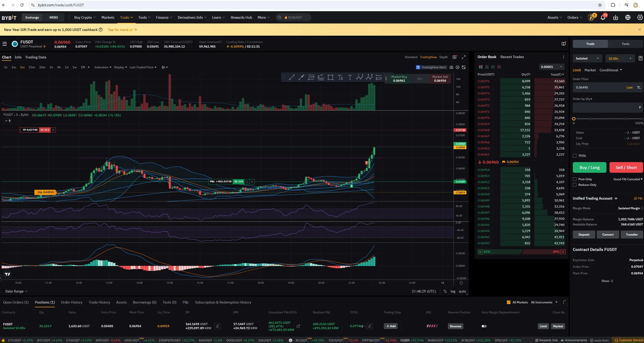Screen dimensions: 644x343
Task: Click the Order Price input field
Action: (x=599, y=88)
